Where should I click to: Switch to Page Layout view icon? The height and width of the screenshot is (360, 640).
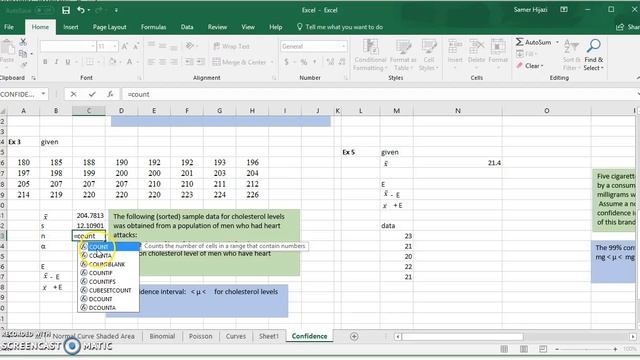tap(524, 349)
